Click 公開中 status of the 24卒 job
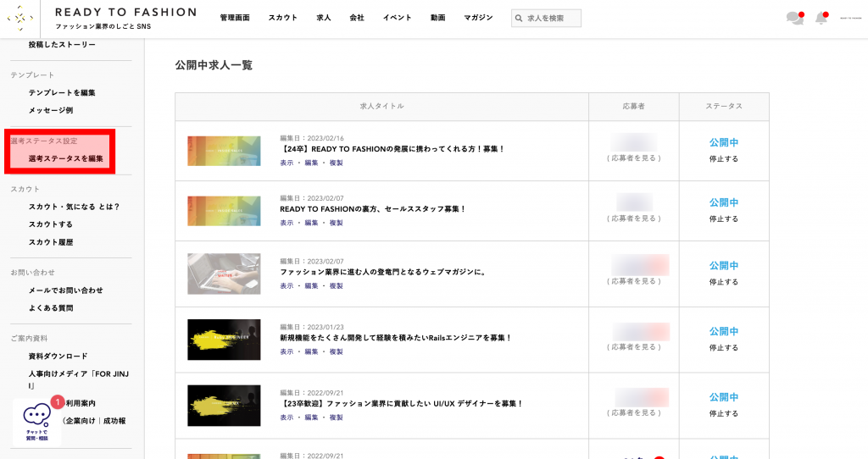Image resolution: width=868 pixels, height=459 pixels. point(724,142)
